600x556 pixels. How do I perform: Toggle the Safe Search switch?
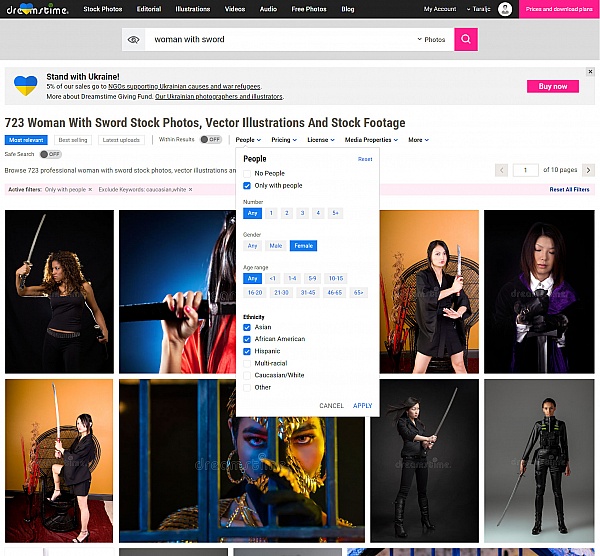click(50, 154)
